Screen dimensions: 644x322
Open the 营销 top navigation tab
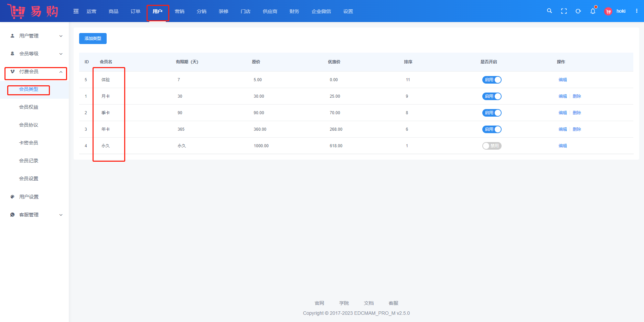pos(180,11)
